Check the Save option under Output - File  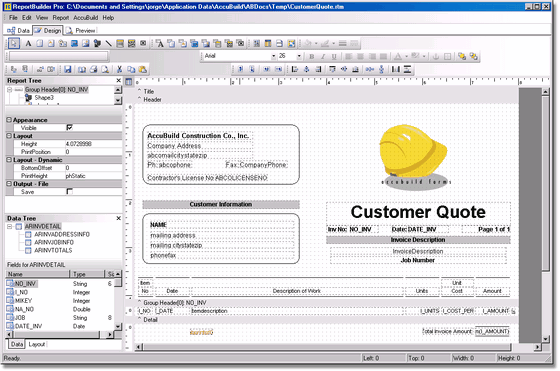coord(70,192)
